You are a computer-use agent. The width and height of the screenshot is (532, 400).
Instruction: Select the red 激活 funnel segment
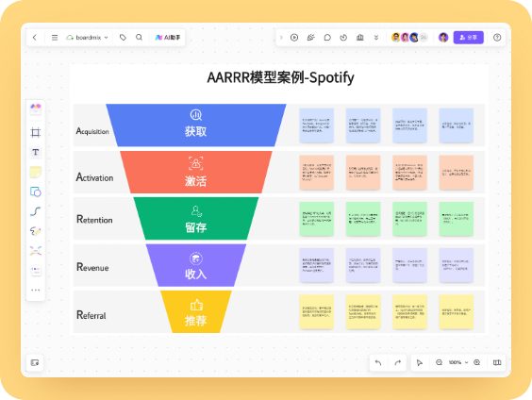pos(196,172)
